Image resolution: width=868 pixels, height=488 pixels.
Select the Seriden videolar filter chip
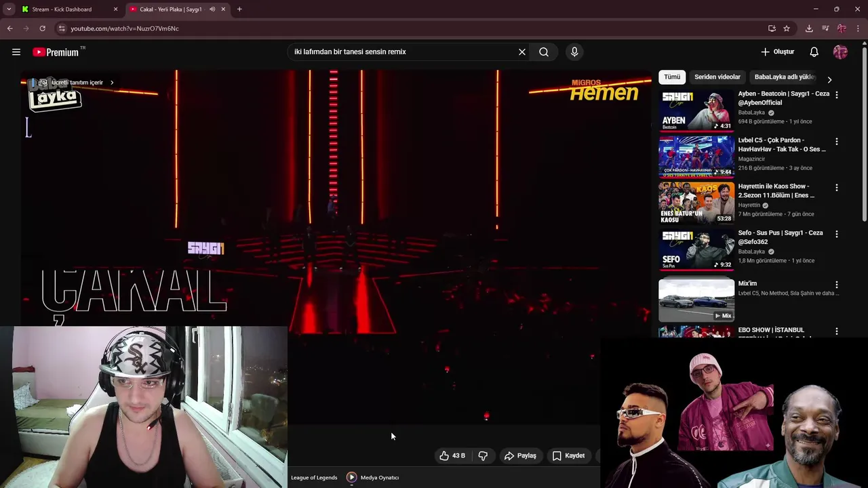coord(717,77)
